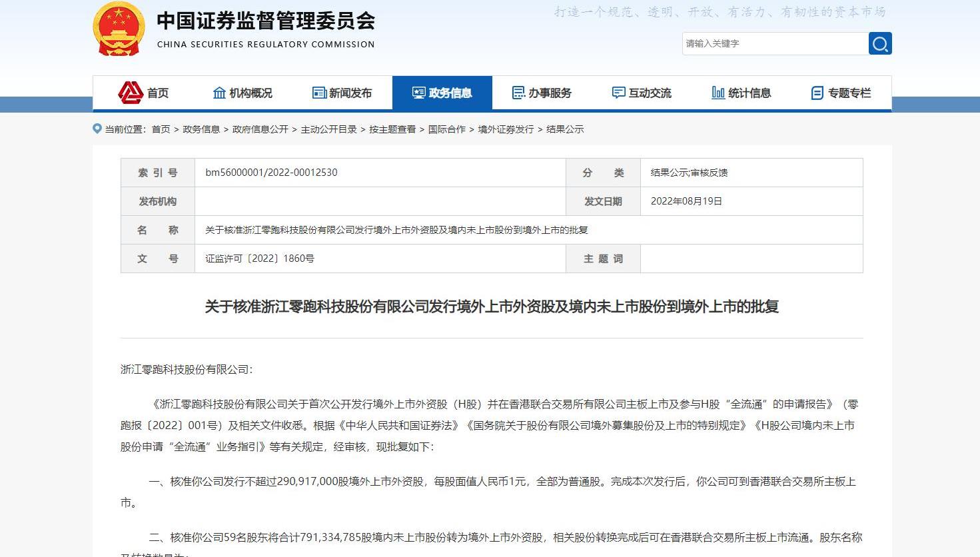Click the newspaper icon beside 新闻发布

(x=319, y=93)
